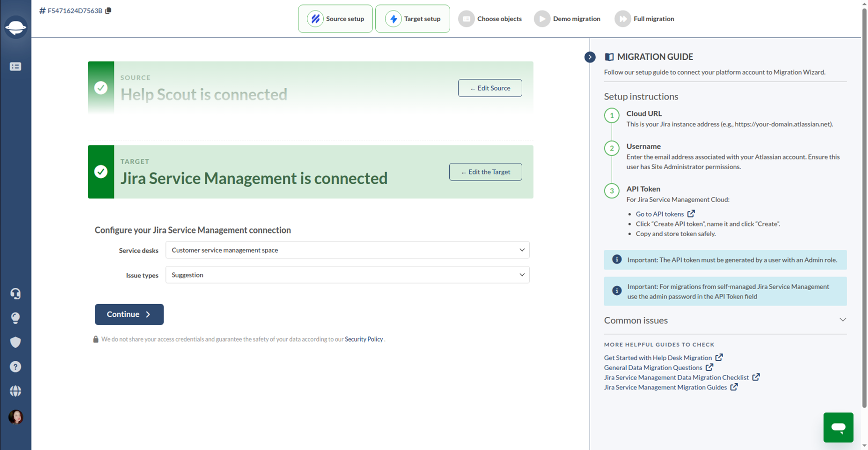This screenshot has width=868, height=450.
Task: Open Jira Service Management Data Migration Checklist
Action: (x=676, y=377)
